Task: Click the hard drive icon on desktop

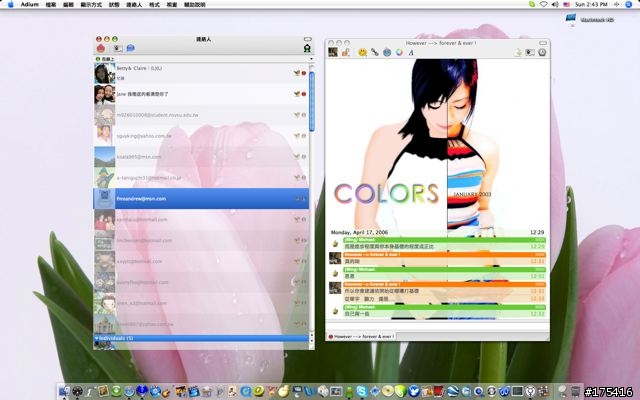Action: coord(571,18)
